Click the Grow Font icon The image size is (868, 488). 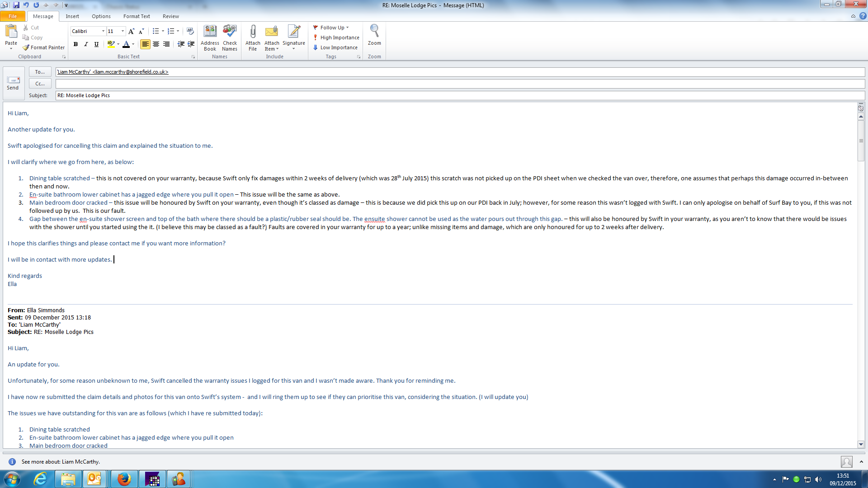tap(131, 31)
